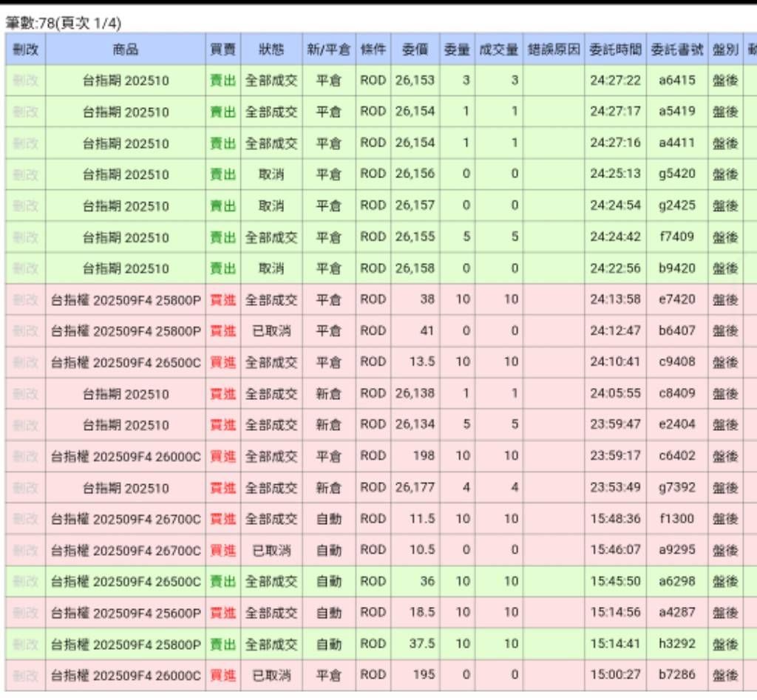
Task: Click 刪改 for order e7420
Action: coord(25,300)
